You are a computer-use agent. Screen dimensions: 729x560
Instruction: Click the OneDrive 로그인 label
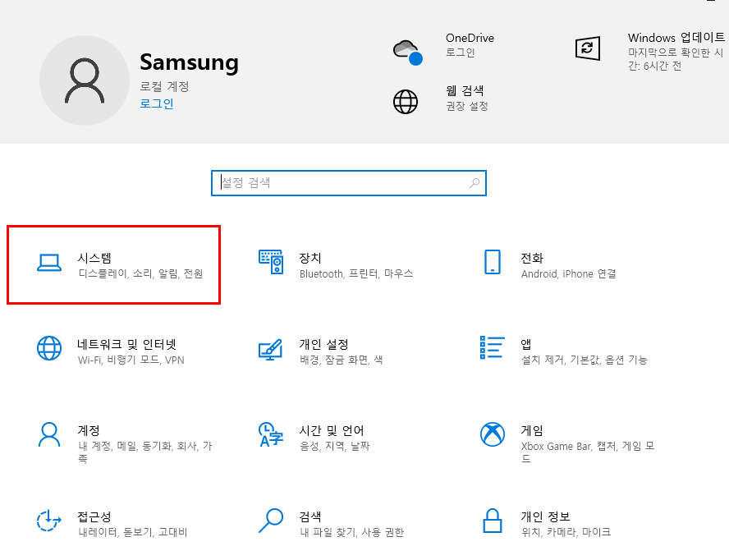[461, 52]
